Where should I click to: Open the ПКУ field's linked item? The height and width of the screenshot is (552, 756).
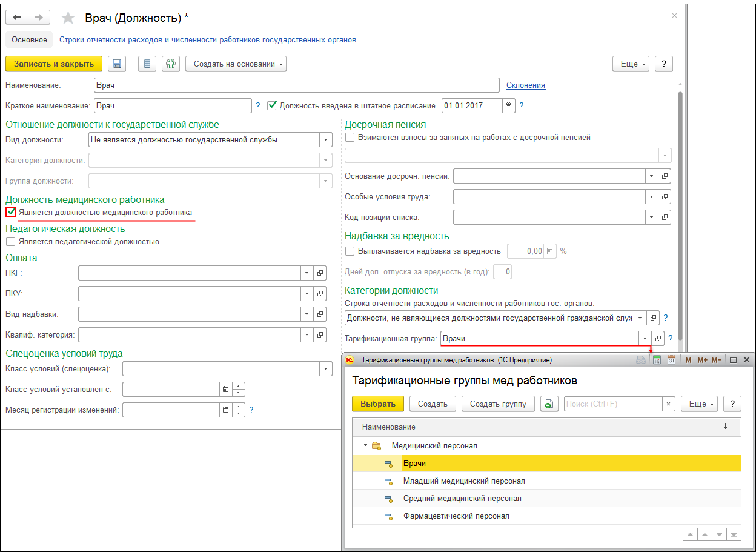(x=320, y=293)
